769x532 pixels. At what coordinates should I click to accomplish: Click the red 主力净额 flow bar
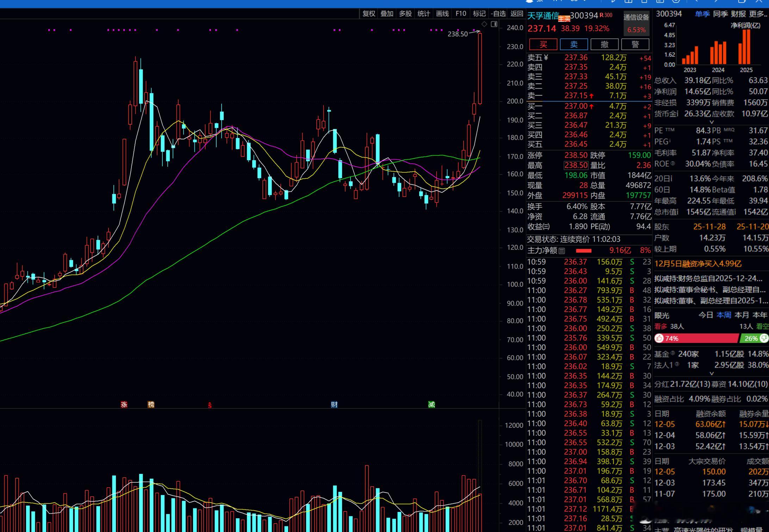coord(583,251)
